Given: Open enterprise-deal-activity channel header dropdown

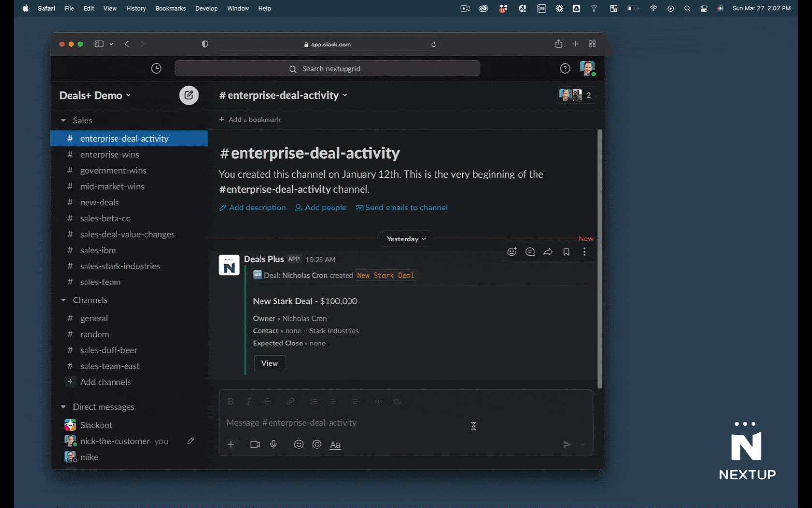Looking at the screenshot, I should 283,95.
